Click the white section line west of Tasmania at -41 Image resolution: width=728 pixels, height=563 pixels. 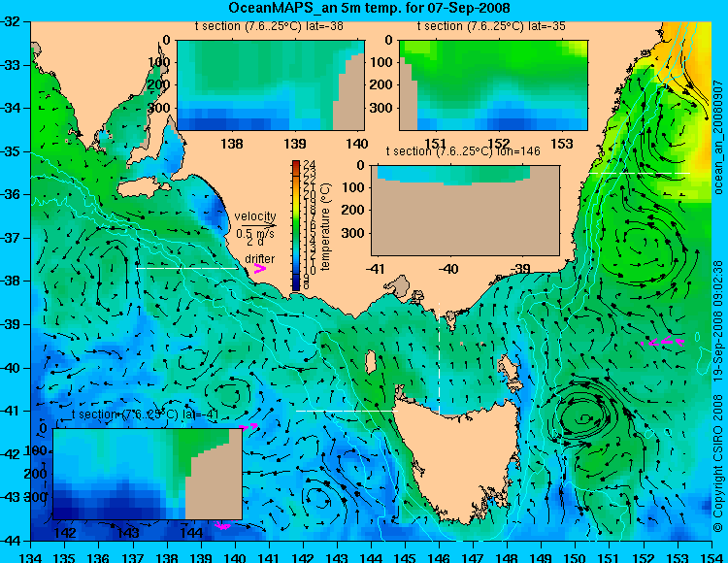pos(347,411)
